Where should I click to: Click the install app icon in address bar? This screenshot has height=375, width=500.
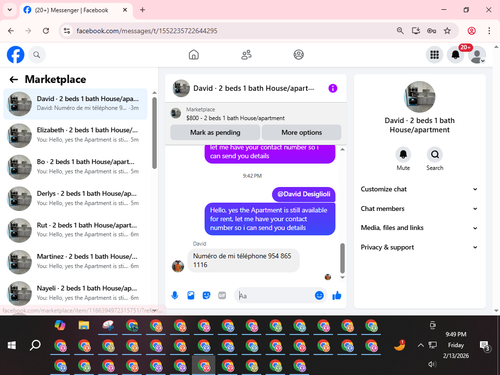click(416, 31)
